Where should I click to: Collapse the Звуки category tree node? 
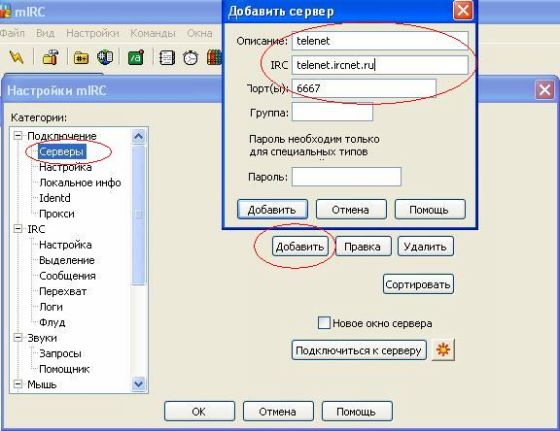point(18,337)
